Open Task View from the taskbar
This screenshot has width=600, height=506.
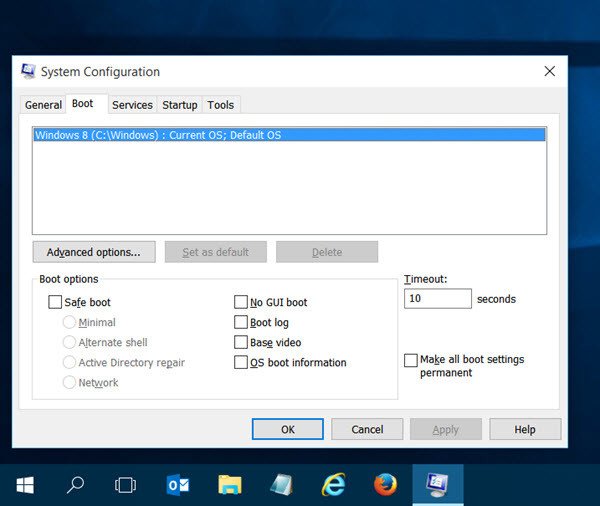[x=125, y=485]
